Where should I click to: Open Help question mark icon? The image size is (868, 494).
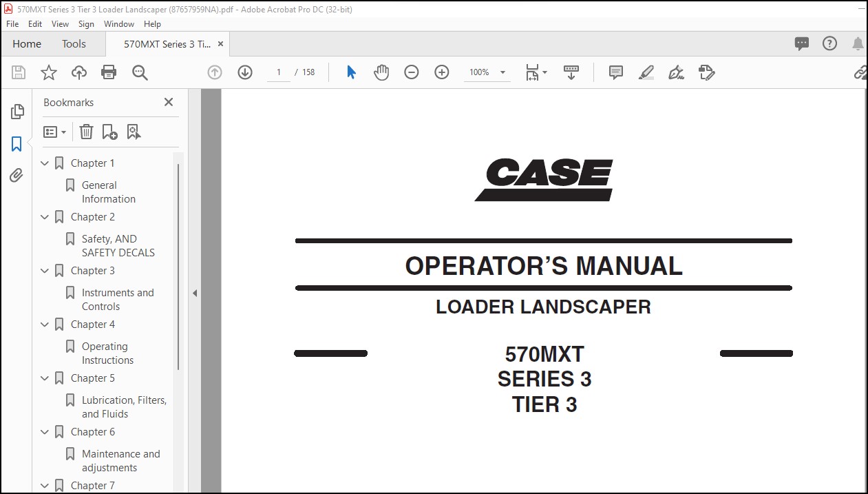830,43
